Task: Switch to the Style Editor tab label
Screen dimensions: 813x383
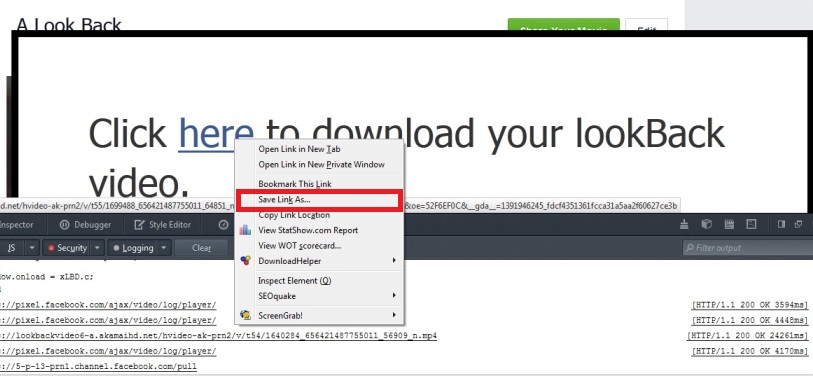Action: [170, 225]
